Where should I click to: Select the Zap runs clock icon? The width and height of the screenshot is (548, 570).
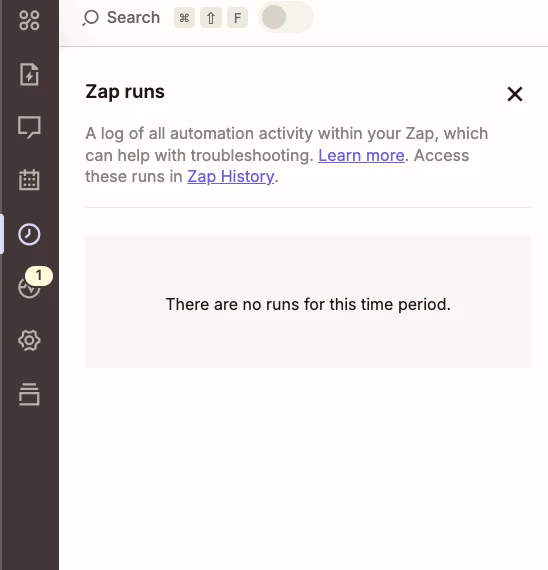pos(29,234)
